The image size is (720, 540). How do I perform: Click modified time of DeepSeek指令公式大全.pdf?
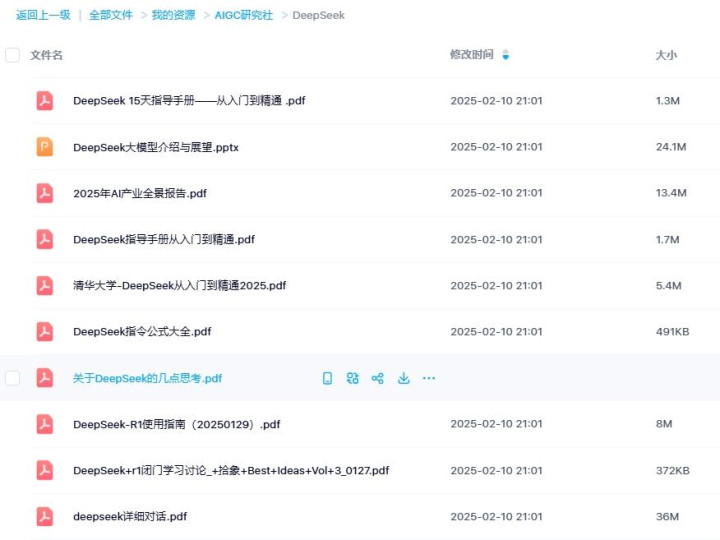(x=496, y=332)
